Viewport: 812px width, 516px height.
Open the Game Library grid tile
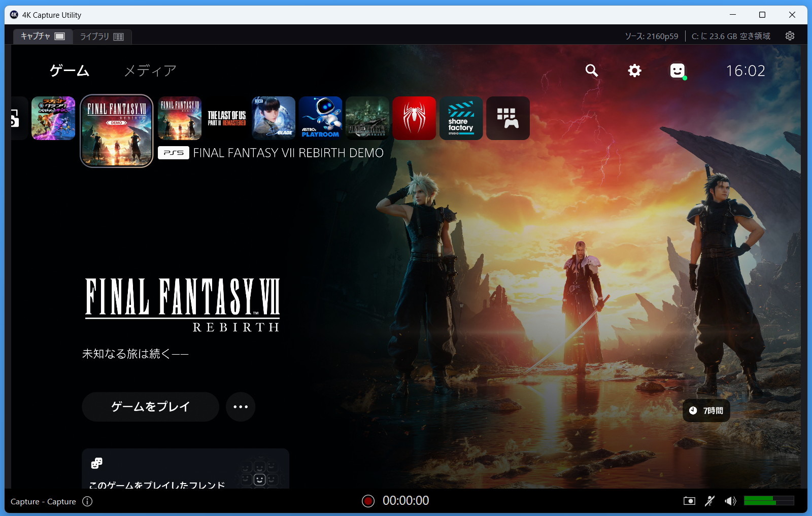coord(508,118)
